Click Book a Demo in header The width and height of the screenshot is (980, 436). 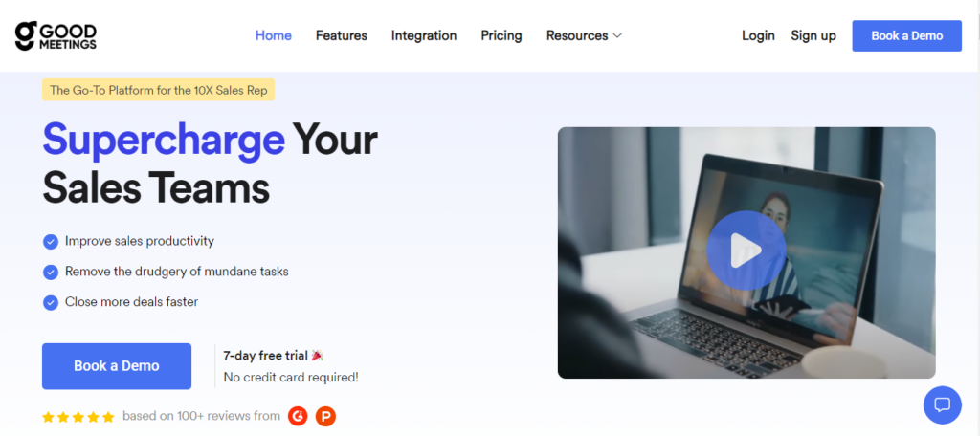tap(907, 35)
